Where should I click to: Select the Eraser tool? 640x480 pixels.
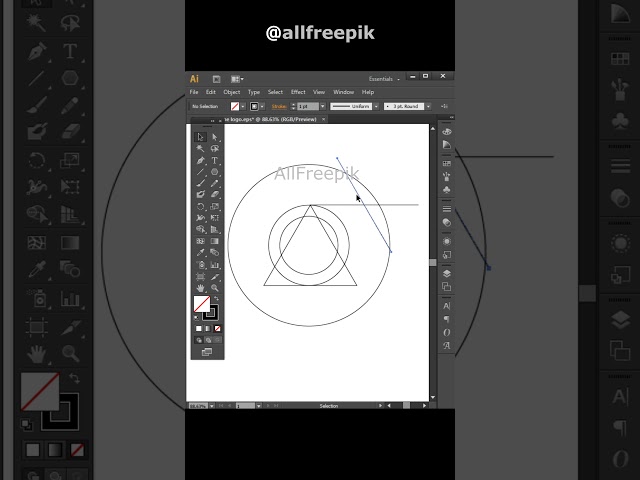[215, 195]
